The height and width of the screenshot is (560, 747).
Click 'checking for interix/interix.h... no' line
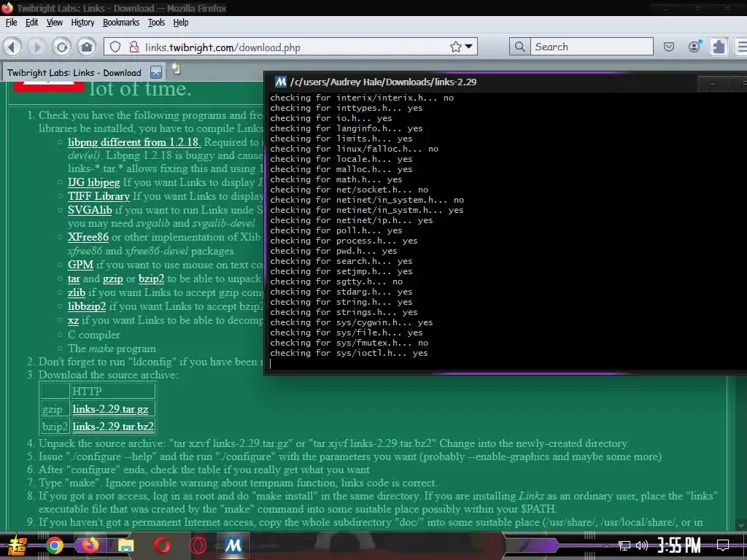(x=362, y=98)
